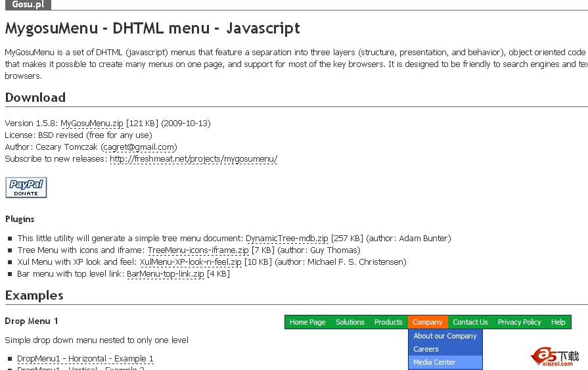The image size is (588, 370).
Task: Click the cagret@gmail.com email link
Action: pyautogui.click(x=139, y=147)
